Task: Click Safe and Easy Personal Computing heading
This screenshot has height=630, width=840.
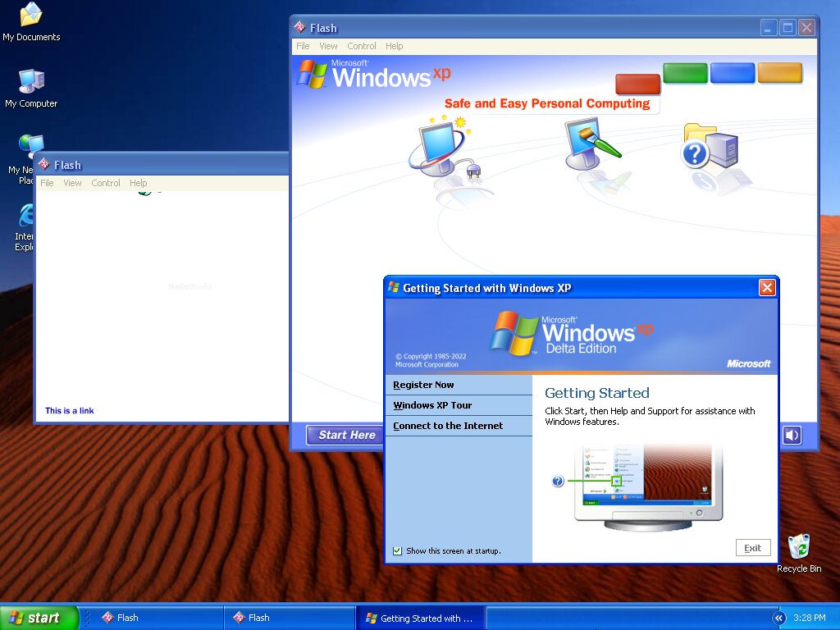Action: coord(547,103)
